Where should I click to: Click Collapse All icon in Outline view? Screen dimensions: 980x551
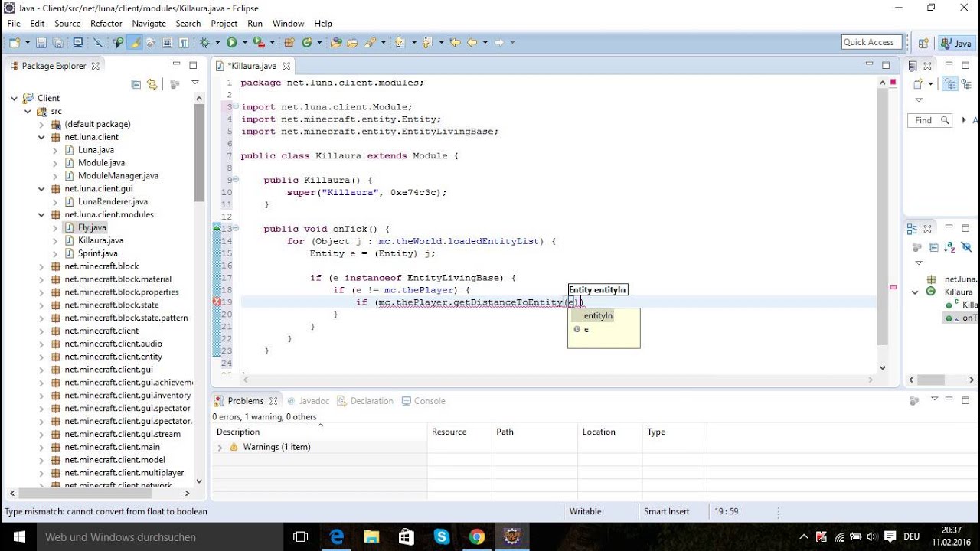tap(933, 247)
